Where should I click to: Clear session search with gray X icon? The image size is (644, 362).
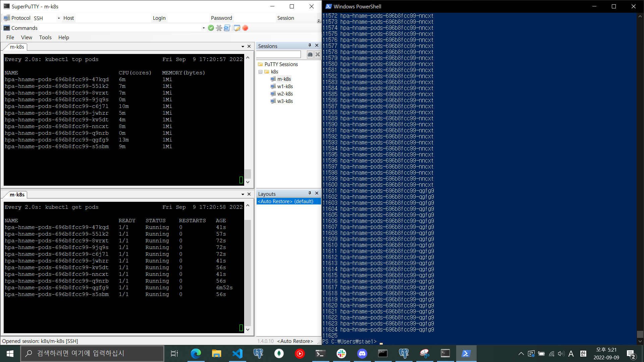pos(318,54)
